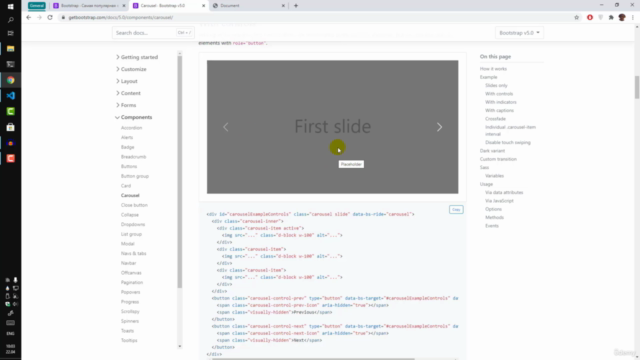Viewport: 640px width, 360px height.
Task: Click the General tab group label
Action: coord(37,6)
